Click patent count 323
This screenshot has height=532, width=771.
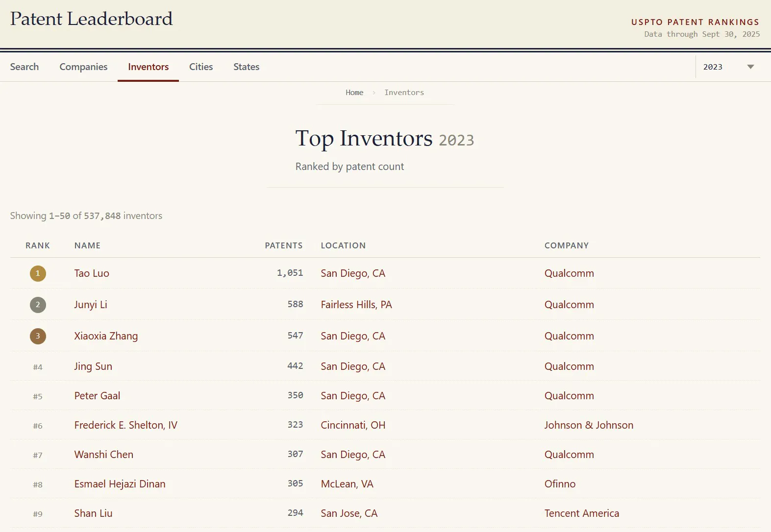296,425
